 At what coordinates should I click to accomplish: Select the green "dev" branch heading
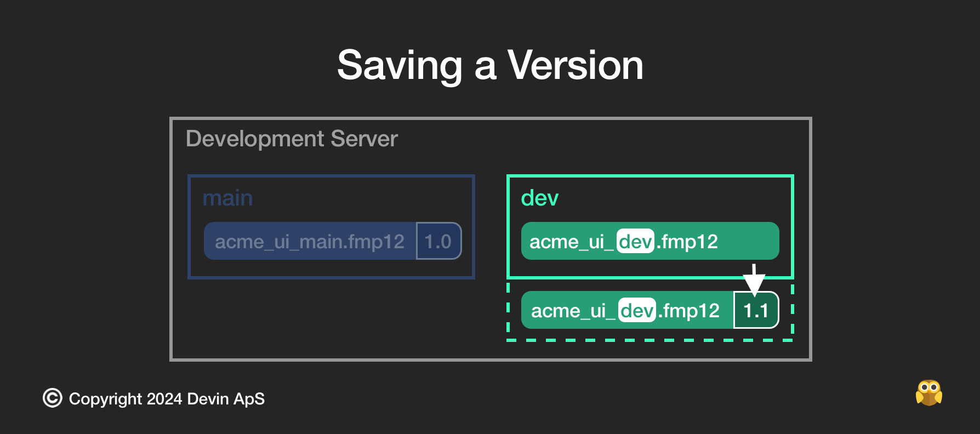539,198
